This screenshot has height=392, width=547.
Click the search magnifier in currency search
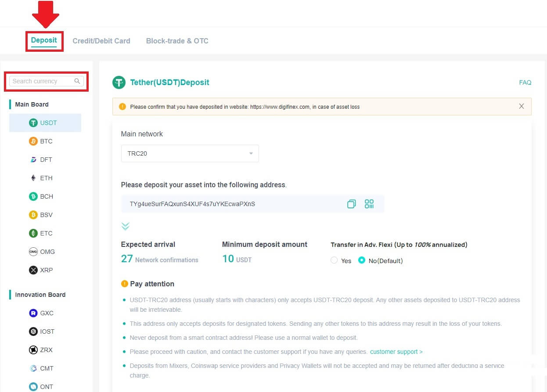77,81
